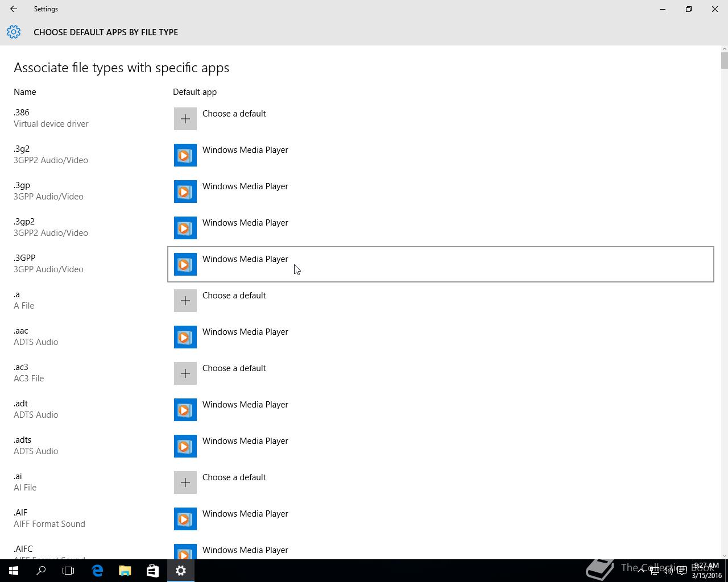Screen dimensions: 728x582
Task: Click the vertical scrollbar thumb
Action: 724,60
